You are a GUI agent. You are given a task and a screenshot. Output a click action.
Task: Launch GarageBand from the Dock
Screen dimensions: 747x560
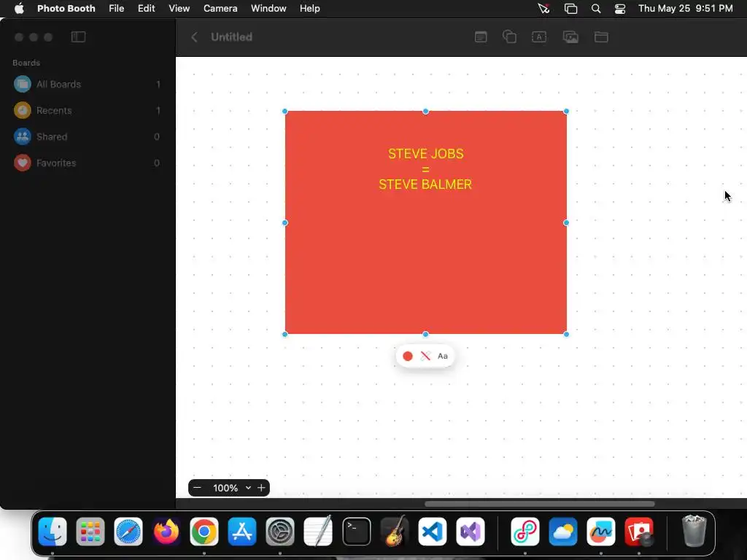(x=395, y=532)
